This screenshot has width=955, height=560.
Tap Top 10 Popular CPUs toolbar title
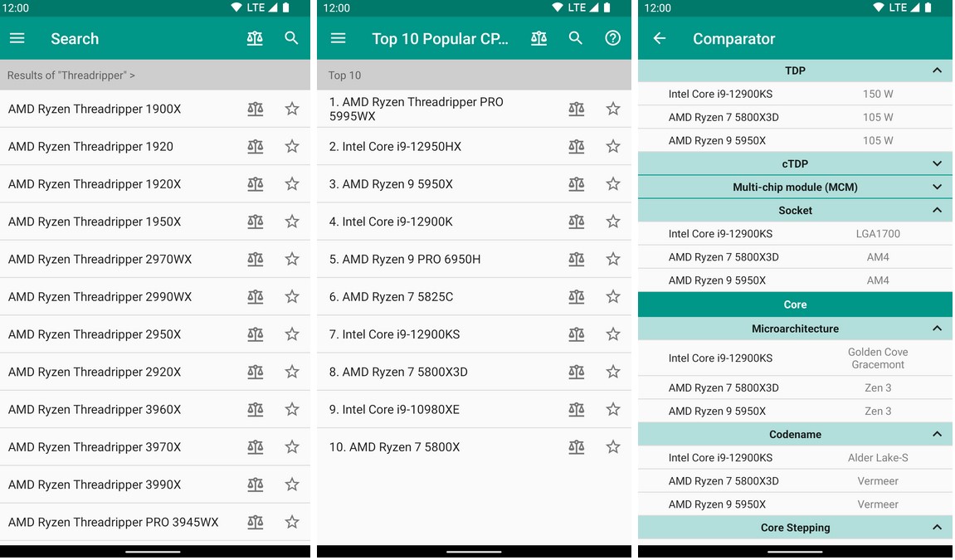pyautogui.click(x=440, y=39)
